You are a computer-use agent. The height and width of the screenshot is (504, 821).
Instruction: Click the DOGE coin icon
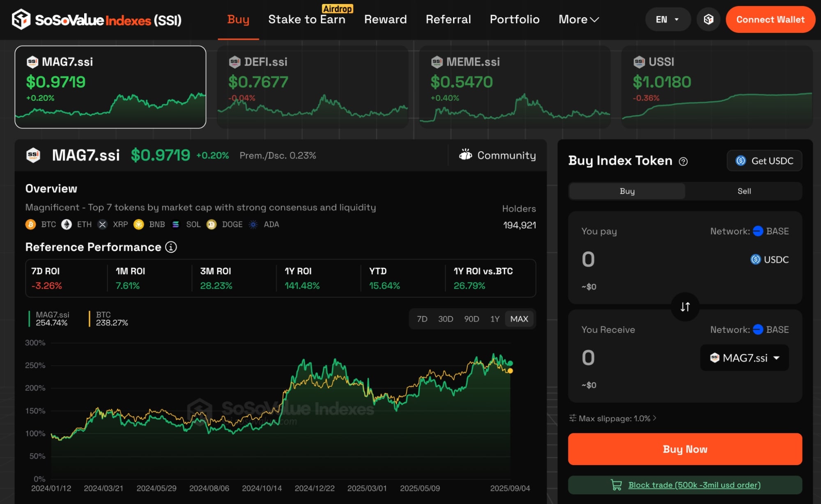(212, 225)
